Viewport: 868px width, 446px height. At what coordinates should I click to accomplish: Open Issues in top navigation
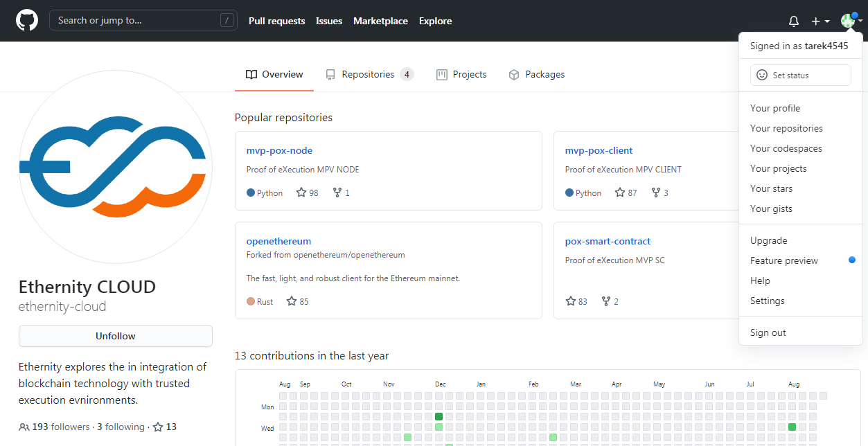[x=329, y=21]
